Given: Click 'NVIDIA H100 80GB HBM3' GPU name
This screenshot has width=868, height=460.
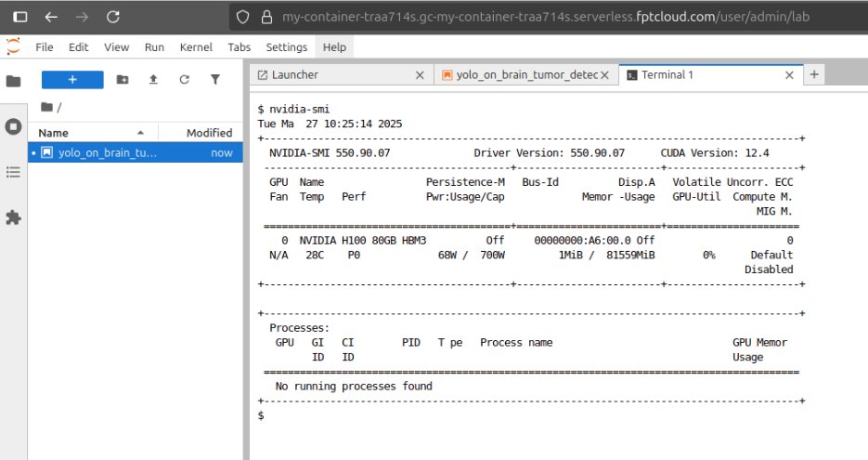Looking at the screenshot, I should point(363,241).
